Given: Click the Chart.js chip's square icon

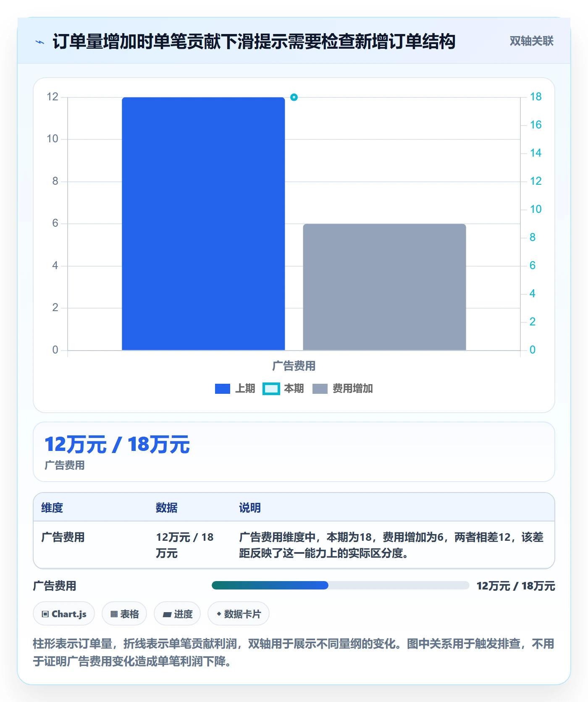Looking at the screenshot, I should [x=45, y=614].
